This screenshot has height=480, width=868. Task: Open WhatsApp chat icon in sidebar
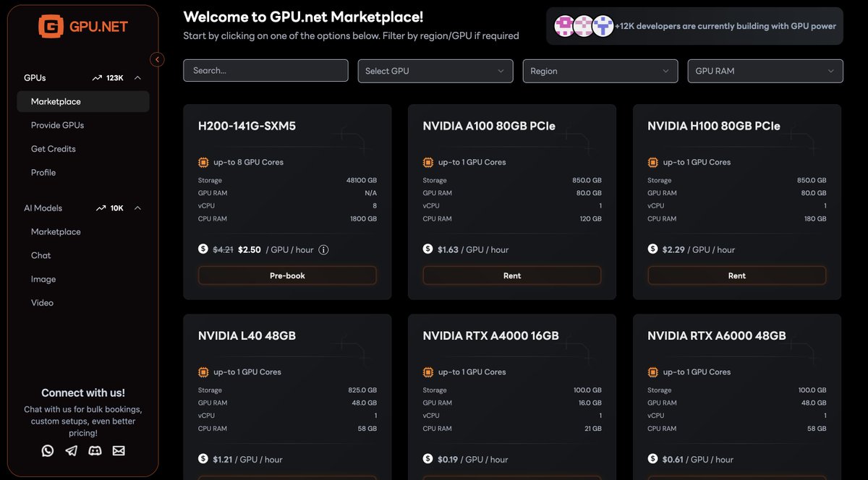pyautogui.click(x=48, y=450)
